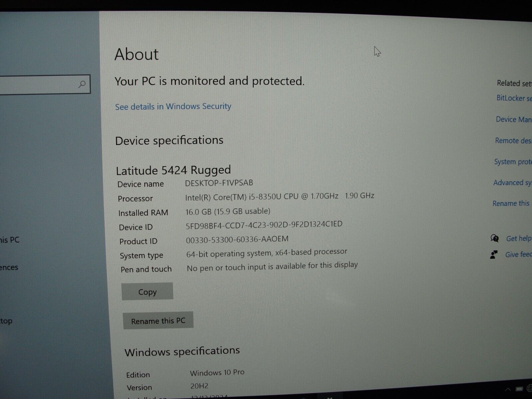Screen dimensions: 532x399
Task: Click processor value Intel Core i5-8350U
Action: (x=280, y=197)
